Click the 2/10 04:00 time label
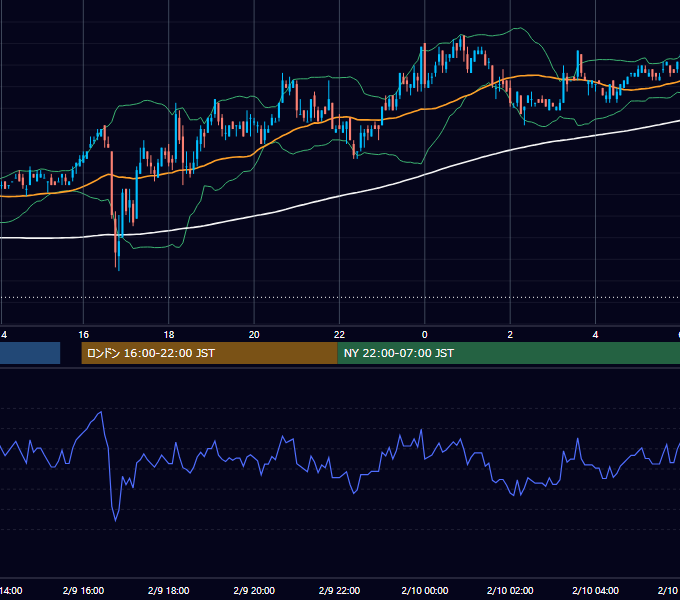 pos(595,590)
